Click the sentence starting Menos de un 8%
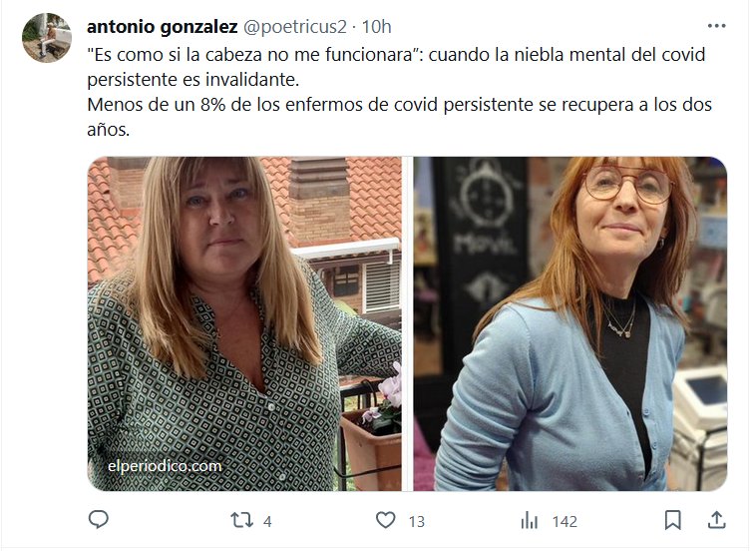Screen dimensions: 756x551 (399, 117)
